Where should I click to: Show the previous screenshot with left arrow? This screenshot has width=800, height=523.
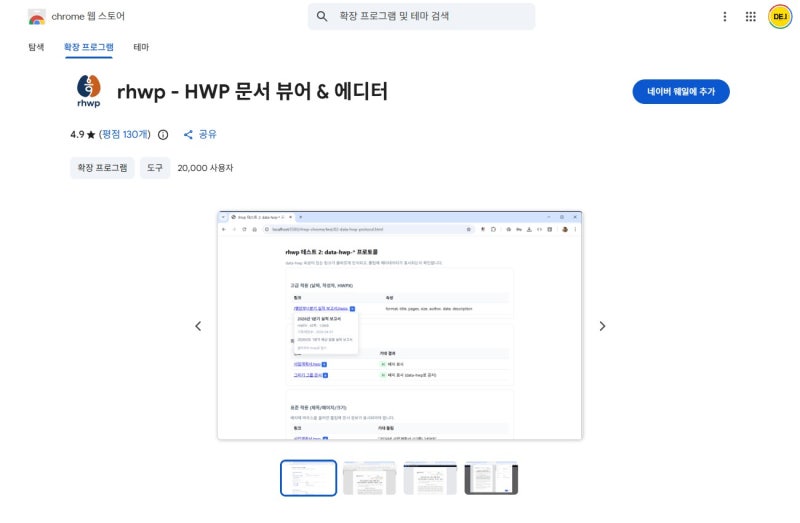[x=198, y=326]
